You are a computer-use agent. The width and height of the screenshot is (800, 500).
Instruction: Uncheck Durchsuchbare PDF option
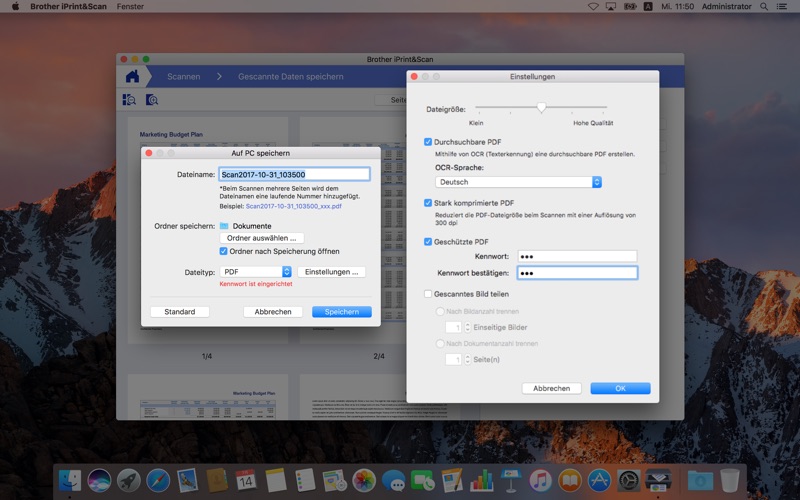(428, 142)
